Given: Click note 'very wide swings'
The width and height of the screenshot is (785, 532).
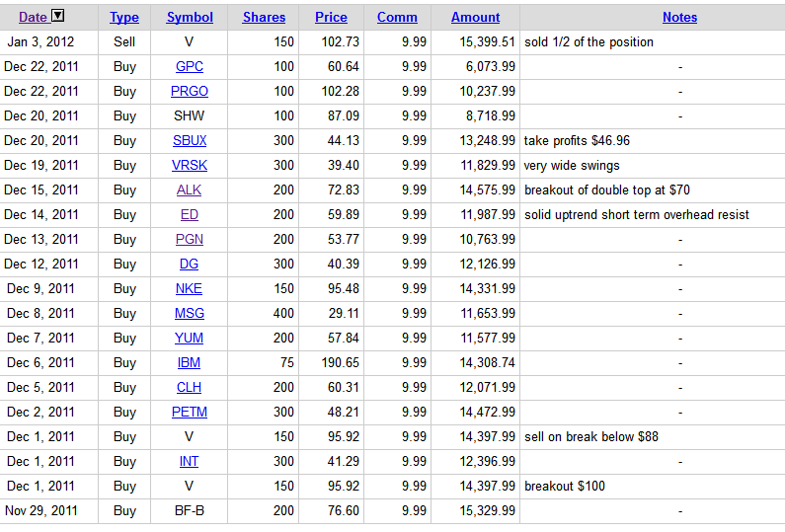Looking at the screenshot, I should click(572, 166).
